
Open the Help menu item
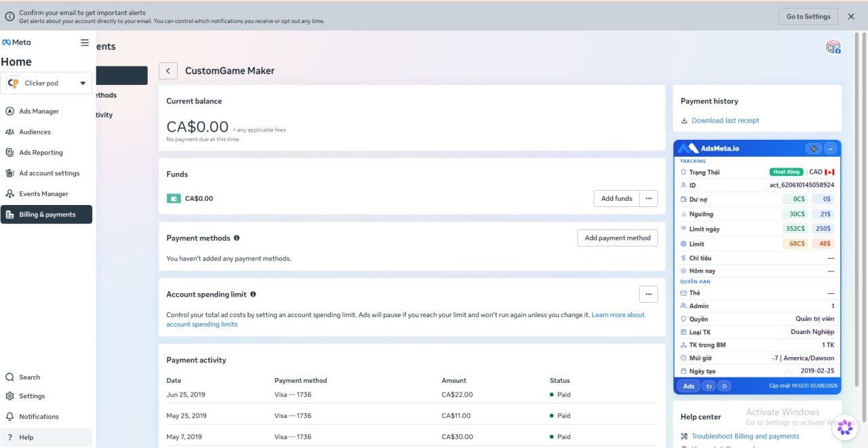(46, 437)
